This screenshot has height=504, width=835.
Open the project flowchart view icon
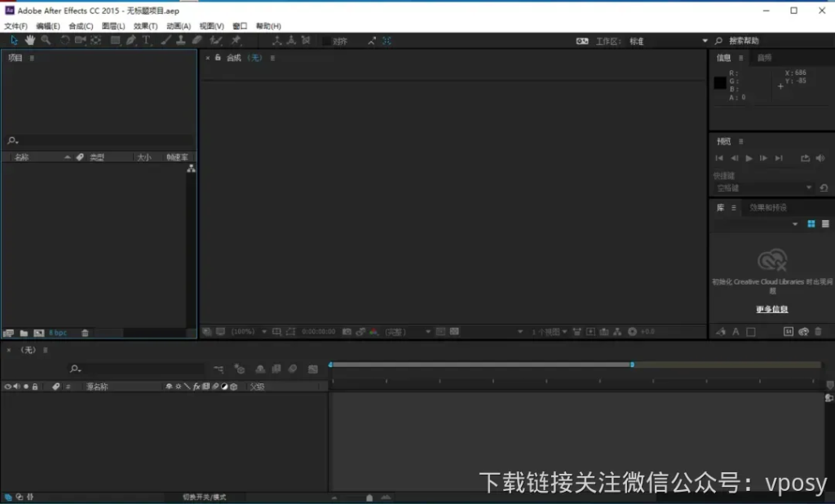(191, 169)
